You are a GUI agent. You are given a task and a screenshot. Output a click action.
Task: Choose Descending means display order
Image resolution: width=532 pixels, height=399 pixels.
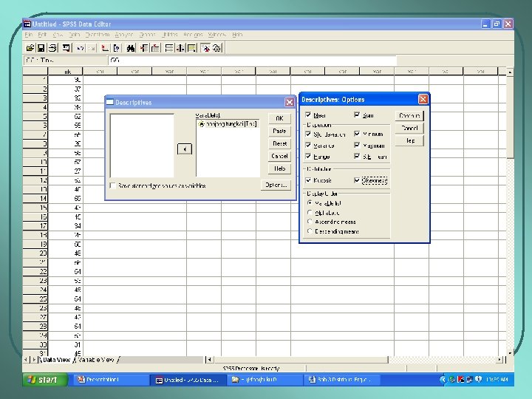[309, 231]
